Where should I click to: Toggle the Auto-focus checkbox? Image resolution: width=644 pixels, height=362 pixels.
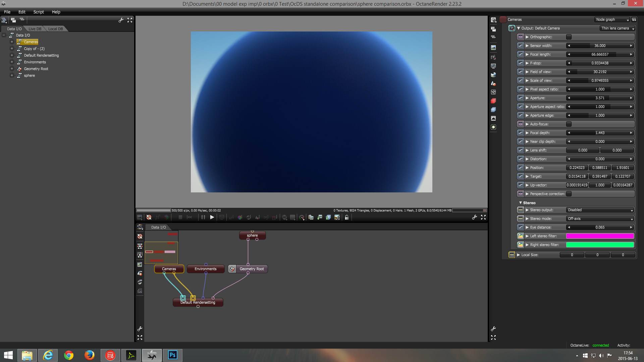point(569,124)
